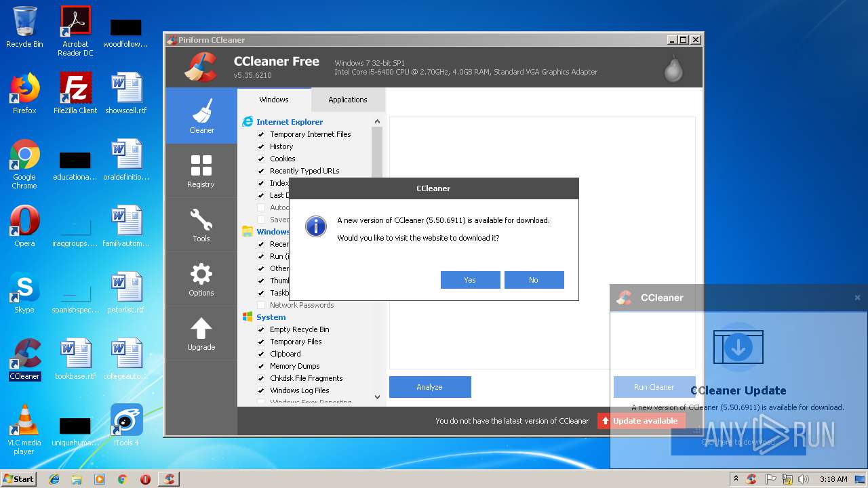The image size is (868, 488).
Task: Click Yes to download new version
Action: 470,280
